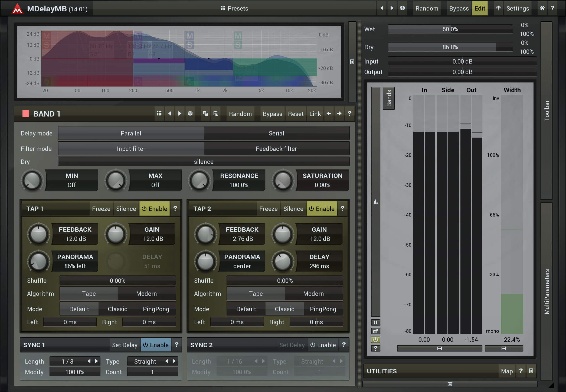Increase Sync 1 Length with right arrow

click(96, 361)
